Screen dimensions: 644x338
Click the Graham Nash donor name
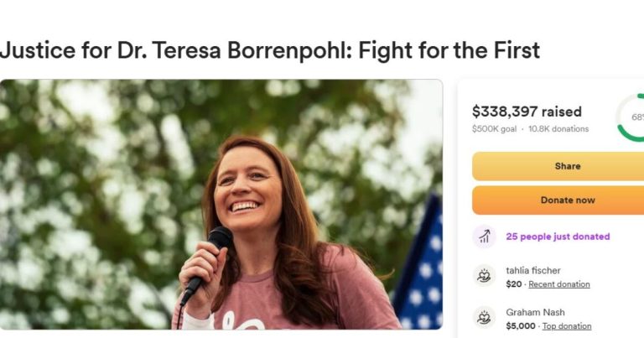tap(535, 312)
